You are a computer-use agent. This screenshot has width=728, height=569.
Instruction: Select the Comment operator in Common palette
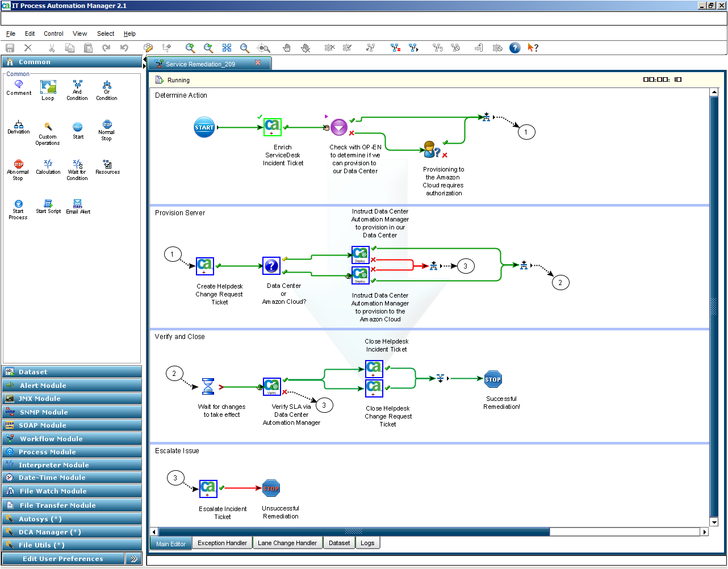19,87
